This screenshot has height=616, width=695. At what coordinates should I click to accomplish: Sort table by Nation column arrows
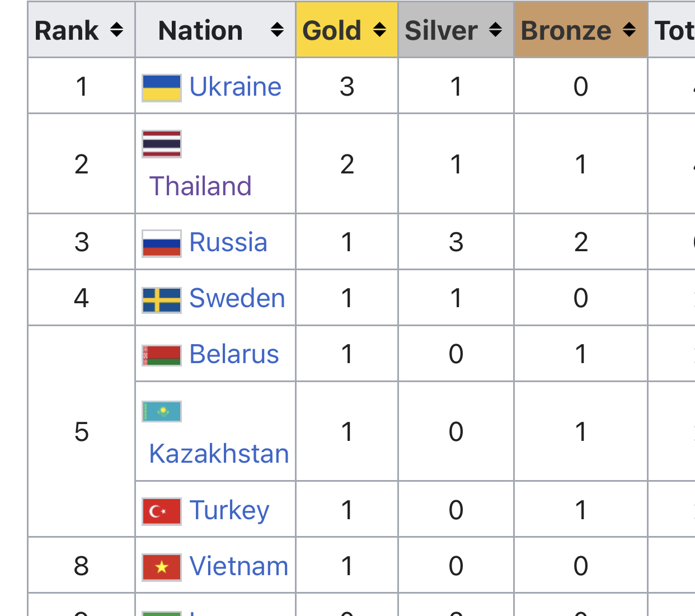[x=277, y=30]
